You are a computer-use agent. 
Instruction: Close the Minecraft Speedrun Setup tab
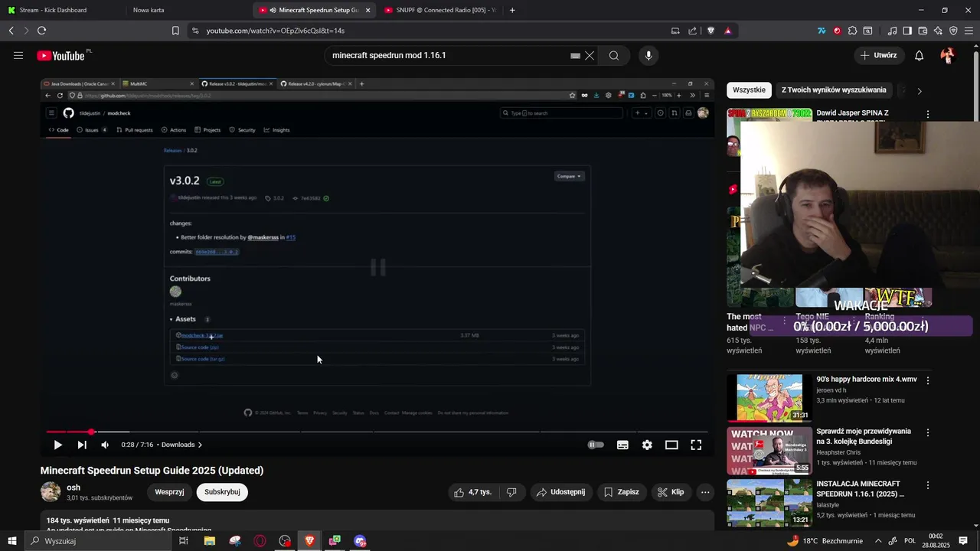[x=367, y=10]
